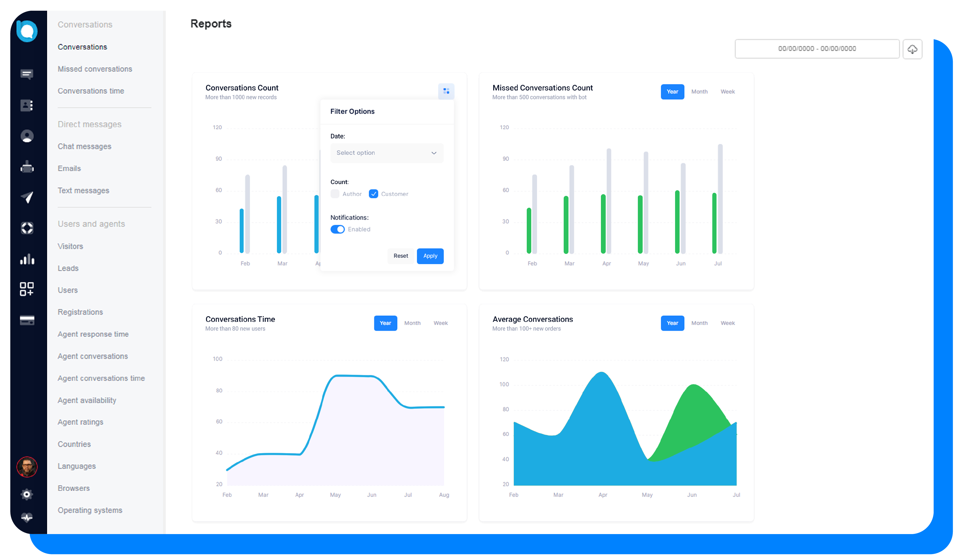This screenshot has height=560, width=961.
Task: Select the Reports bar chart icon
Action: click(27, 259)
